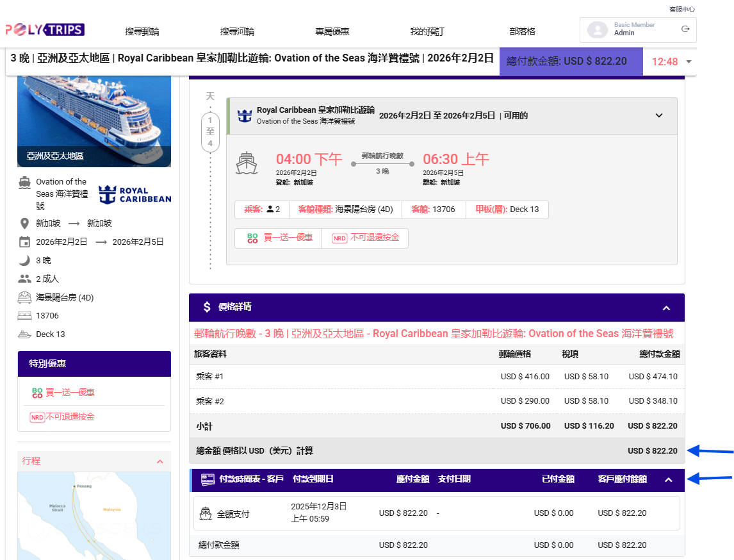This screenshot has width=734, height=560.
Task: Click the Royal Caribbean logo in sidebar
Action: [x=135, y=194]
